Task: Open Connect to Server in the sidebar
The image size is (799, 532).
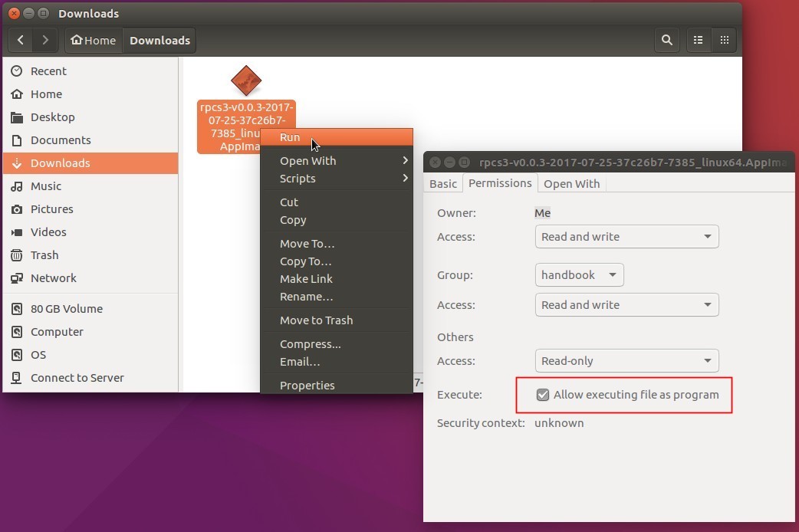Action: [76, 377]
